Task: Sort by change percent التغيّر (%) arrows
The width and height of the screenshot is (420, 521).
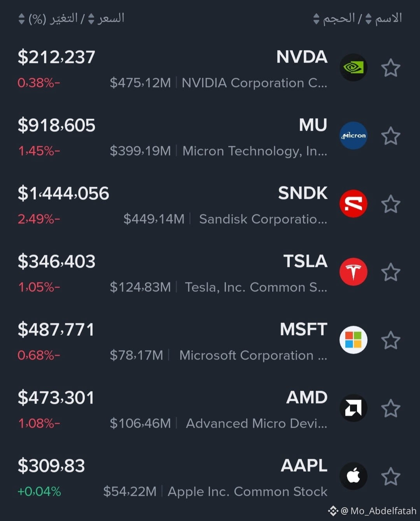Action: 21,19
